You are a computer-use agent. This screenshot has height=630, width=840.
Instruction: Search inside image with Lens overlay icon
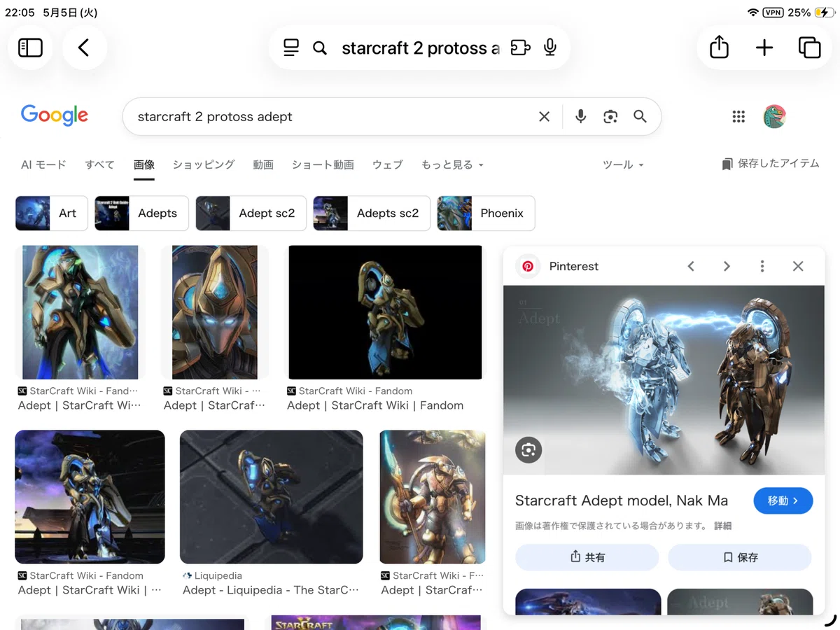(528, 449)
